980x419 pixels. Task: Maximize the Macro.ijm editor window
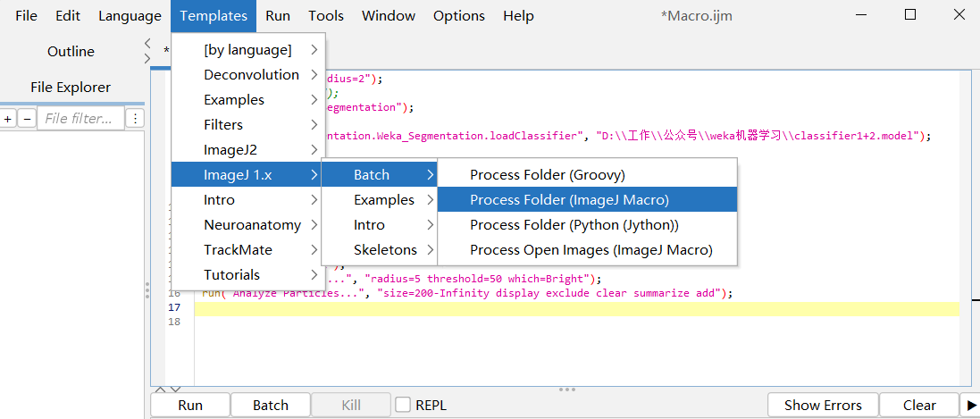[910, 15]
